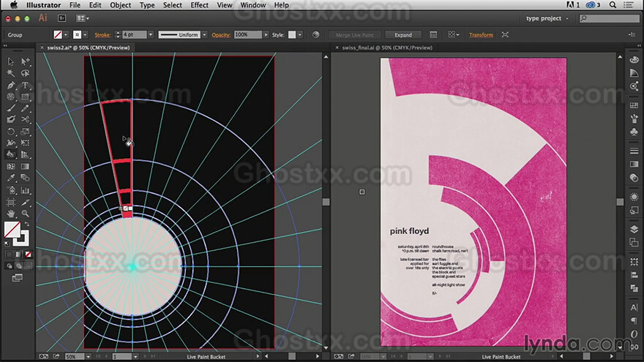Select the Eyedropper tool
644x362 pixels.
point(11,178)
